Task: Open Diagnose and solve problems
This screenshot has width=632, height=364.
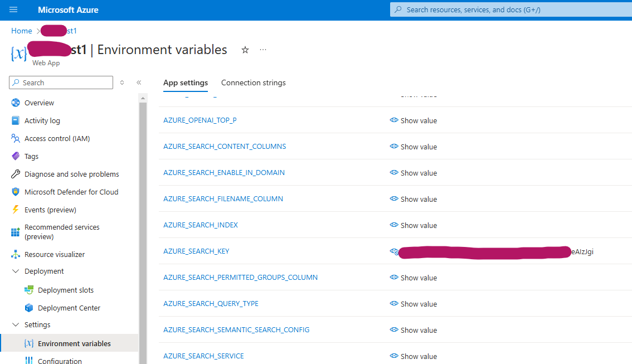Action: [72, 174]
